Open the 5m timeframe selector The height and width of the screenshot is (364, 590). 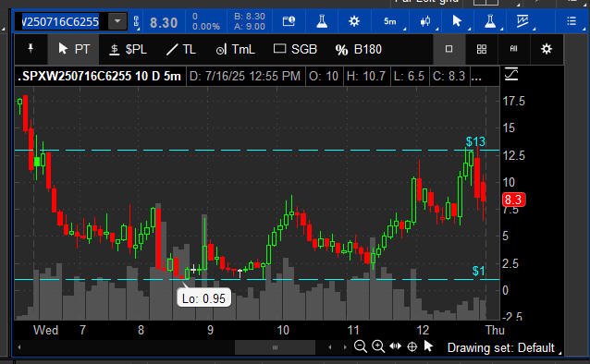(390, 21)
